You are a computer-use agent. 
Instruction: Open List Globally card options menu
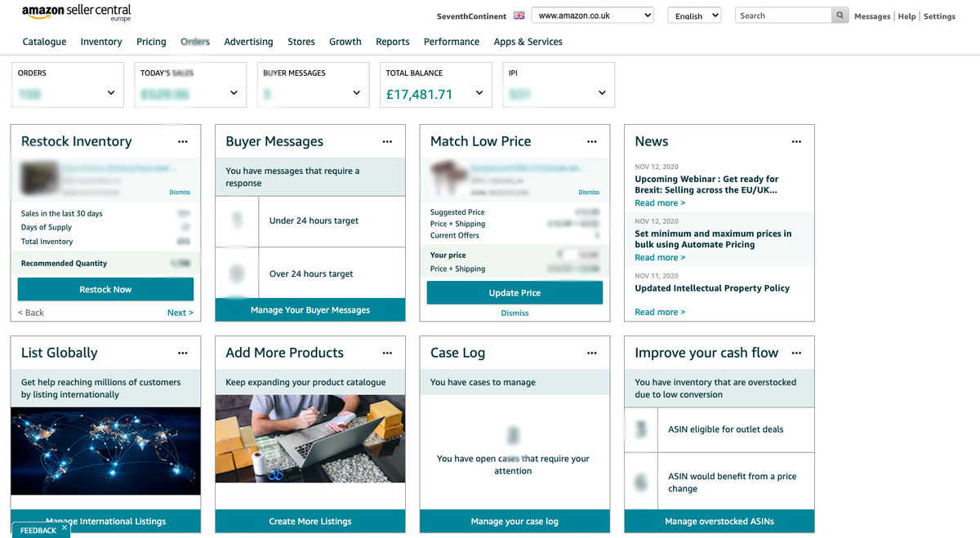(x=183, y=353)
